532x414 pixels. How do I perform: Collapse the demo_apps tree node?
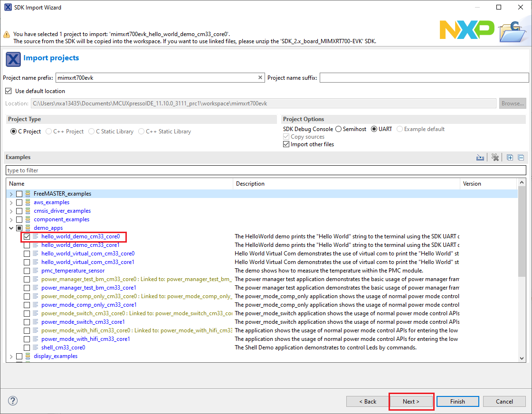click(11, 228)
